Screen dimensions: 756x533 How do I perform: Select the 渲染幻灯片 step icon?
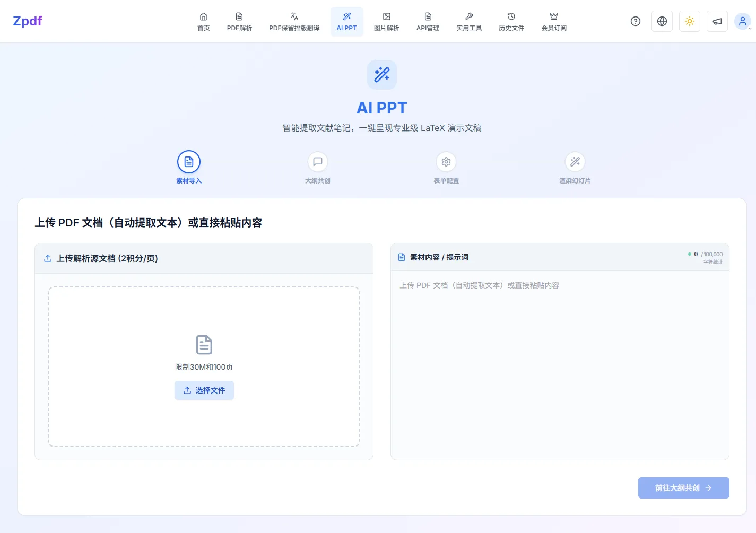coord(575,162)
